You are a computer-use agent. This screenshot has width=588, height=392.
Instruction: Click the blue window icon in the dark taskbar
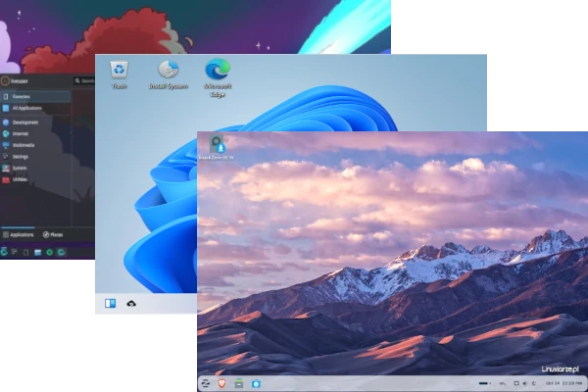point(38,253)
